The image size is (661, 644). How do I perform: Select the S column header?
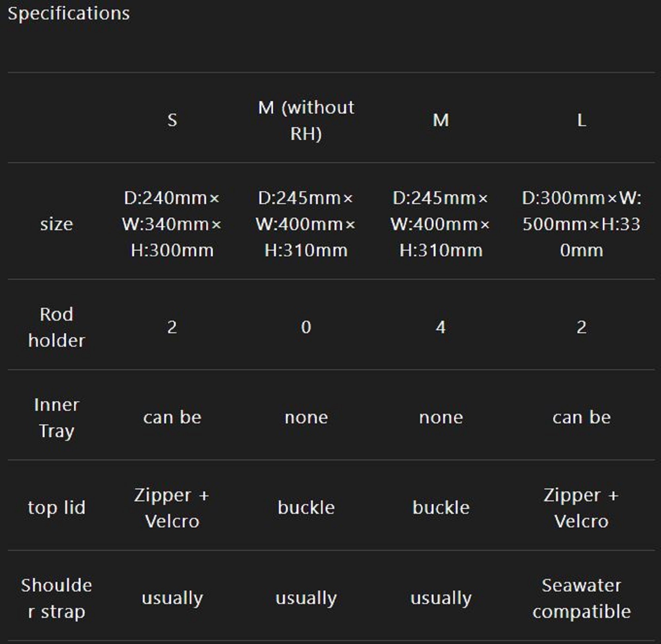(172, 120)
